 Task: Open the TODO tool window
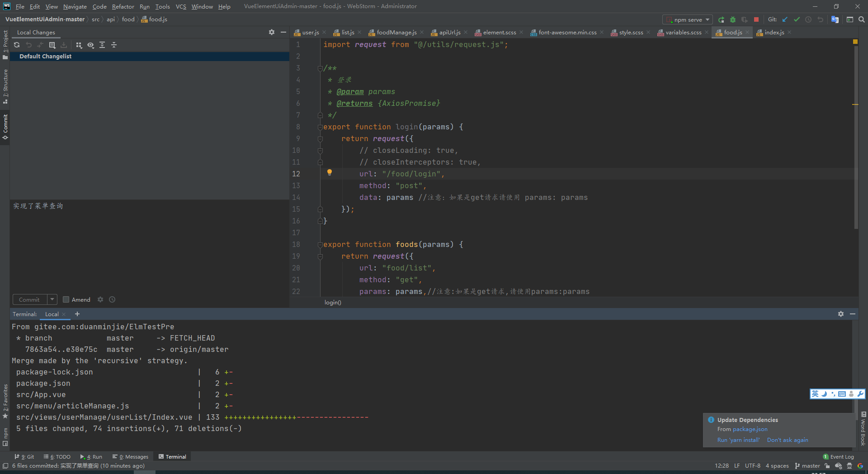pos(57,457)
